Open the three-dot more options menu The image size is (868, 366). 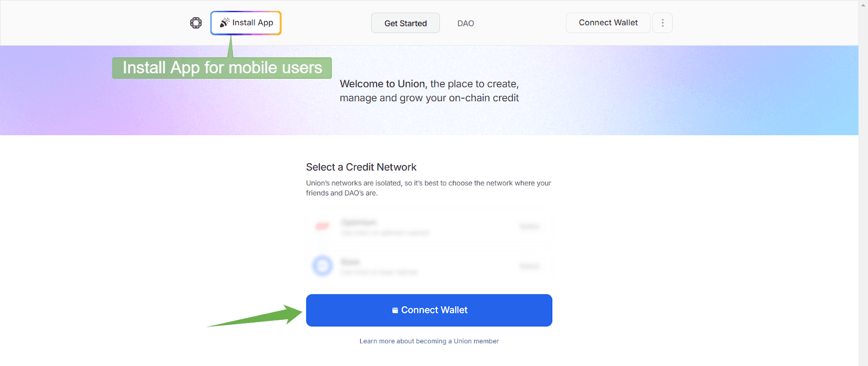pyautogui.click(x=662, y=23)
